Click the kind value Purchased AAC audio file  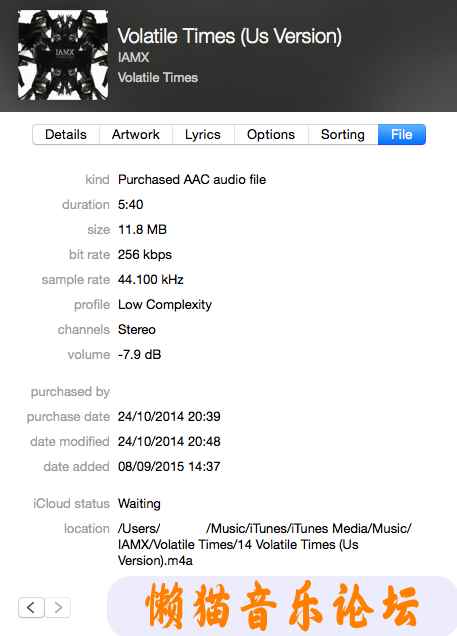point(192,179)
